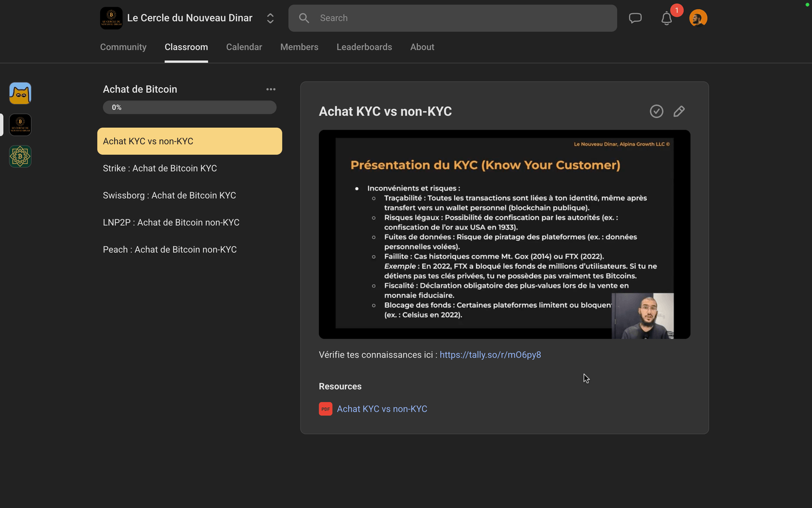
Task: Click the presenter webcam overlay in video
Action: click(643, 316)
